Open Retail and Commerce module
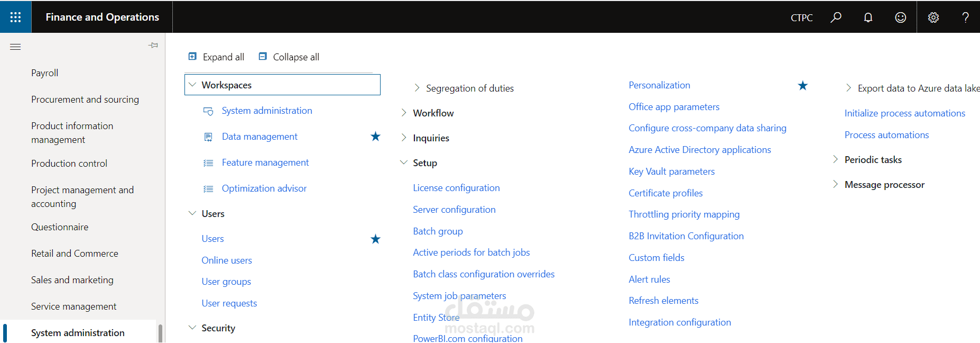 pyautogui.click(x=75, y=254)
